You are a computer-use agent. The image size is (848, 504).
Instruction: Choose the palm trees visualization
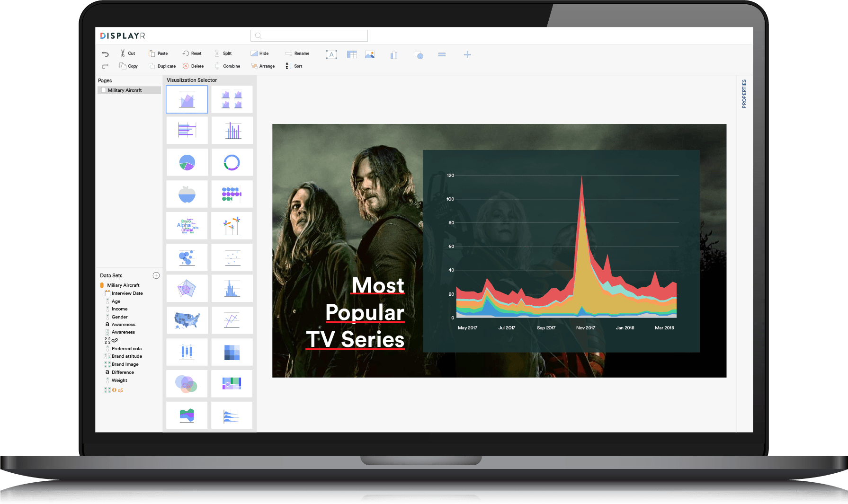pos(232,226)
